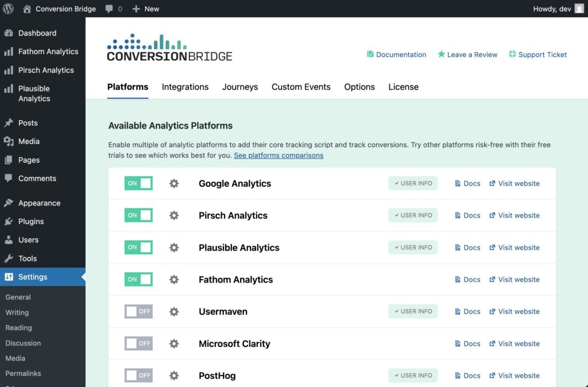Image resolution: width=588 pixels, height=387 pixels.
Task: Click the Appearance brush icon in sidebar
Action: pos(9,203)
